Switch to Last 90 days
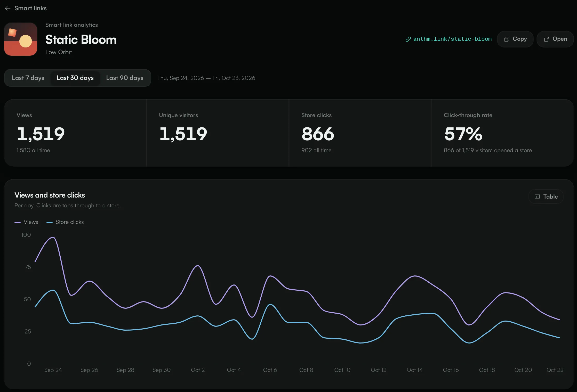Screen dimensions: 577x392 pos(125,78)
